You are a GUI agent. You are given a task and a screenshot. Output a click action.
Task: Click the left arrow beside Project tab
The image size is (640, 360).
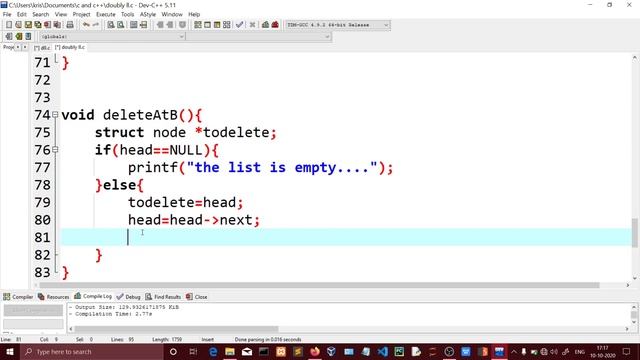(18, 47)
